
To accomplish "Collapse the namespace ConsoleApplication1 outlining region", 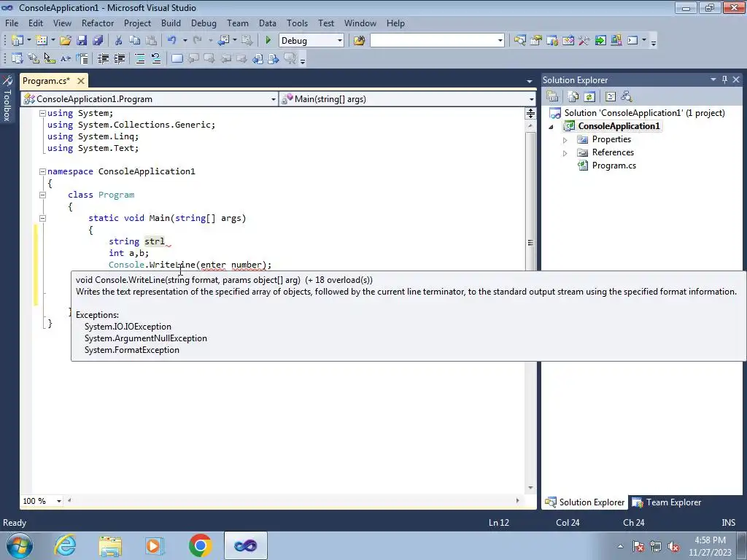I will coord(42,171).
